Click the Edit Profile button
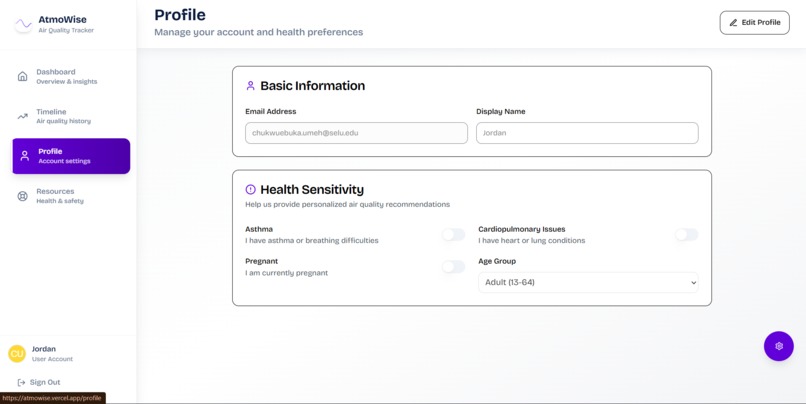Screen dimensions: 806x404 click(x=754, y=23)
